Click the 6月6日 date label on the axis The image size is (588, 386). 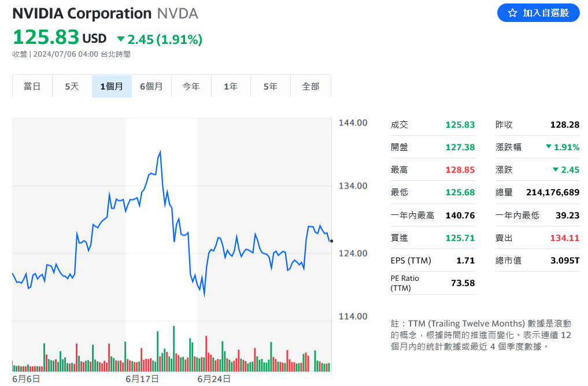coord(26,379)
